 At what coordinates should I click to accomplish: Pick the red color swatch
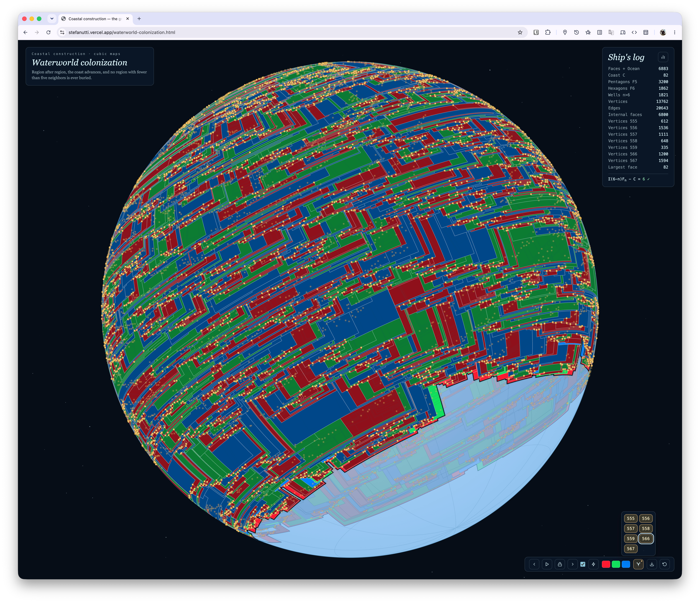tap(606, 564)
